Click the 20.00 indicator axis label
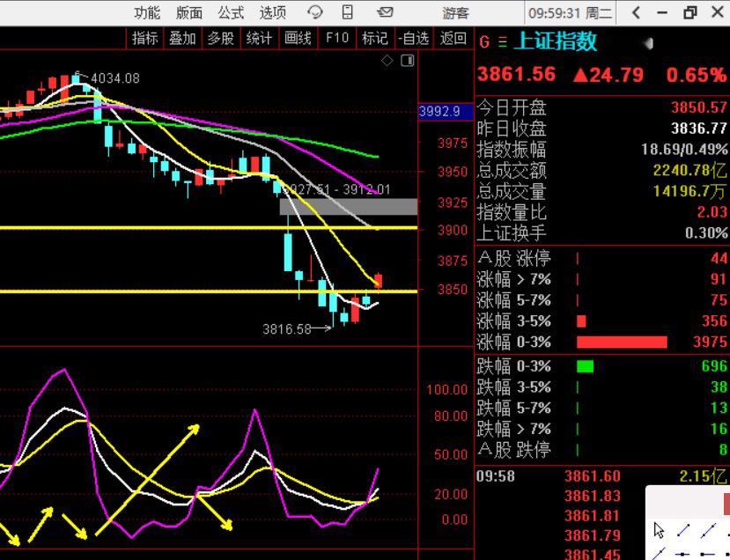Viewport: 730px width, 560px height. point(451,494)
